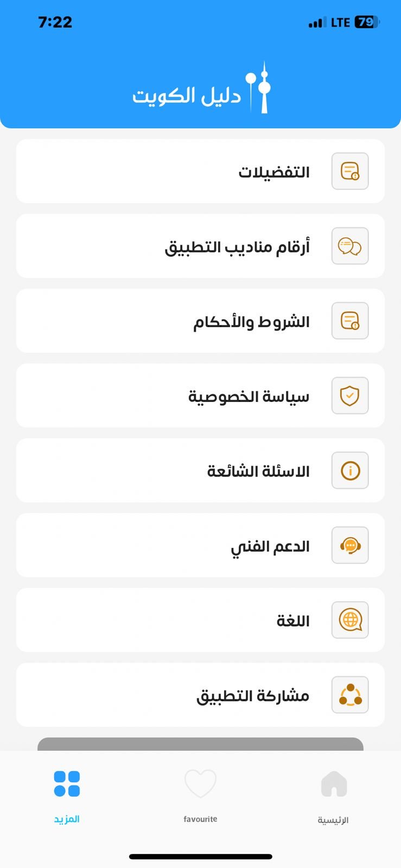Tap the terms and conditions document icon
Viewport: 401px width, 868px height.
[x=350, y=321]
